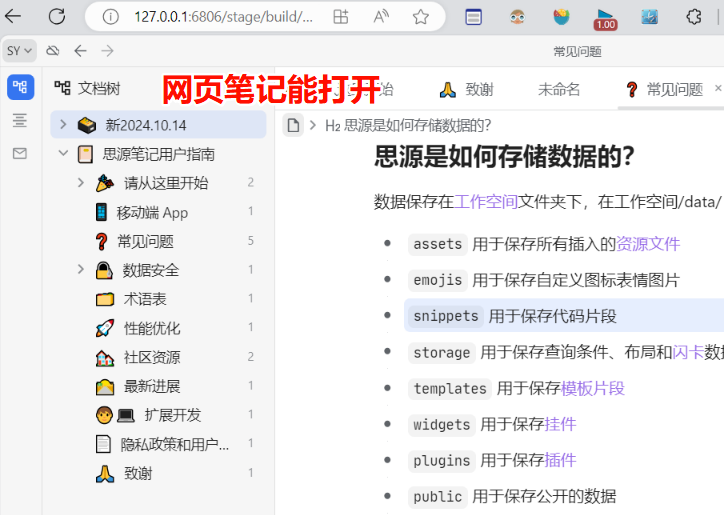The image size is (724, 515).
Task: Follow the 工作空间 link
Action: pyautogui.click(x=486, y=202)
